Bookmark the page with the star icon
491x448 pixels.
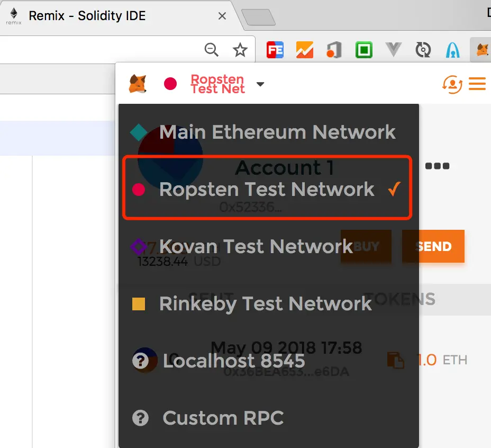pos(240,50)
